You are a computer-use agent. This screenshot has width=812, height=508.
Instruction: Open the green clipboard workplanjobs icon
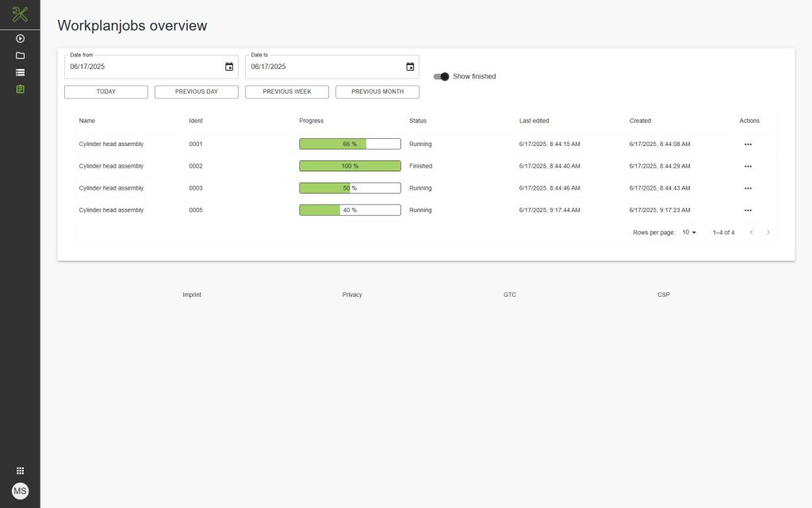tap(20, 89)
